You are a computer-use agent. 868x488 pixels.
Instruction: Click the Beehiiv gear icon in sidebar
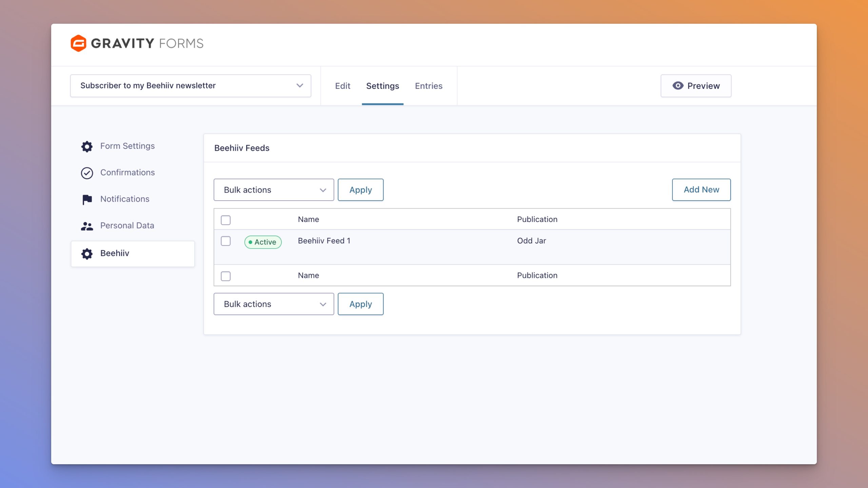(87, 253)
